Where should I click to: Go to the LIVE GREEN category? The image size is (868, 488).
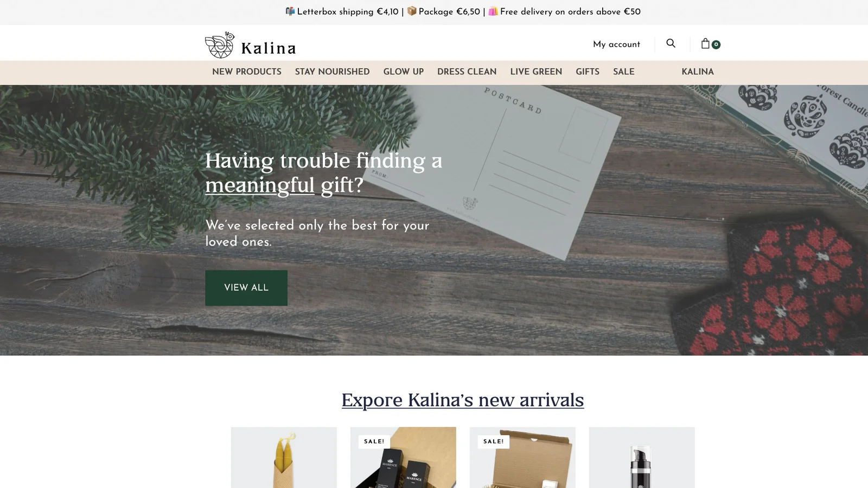point(536,72)
